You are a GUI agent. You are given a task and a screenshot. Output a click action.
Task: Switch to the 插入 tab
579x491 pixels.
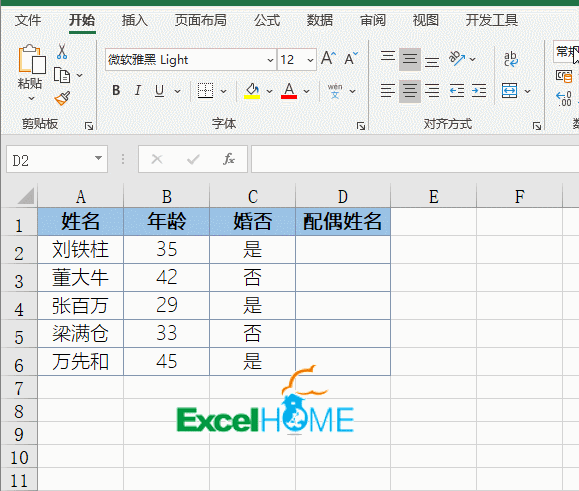click(135, 20)
